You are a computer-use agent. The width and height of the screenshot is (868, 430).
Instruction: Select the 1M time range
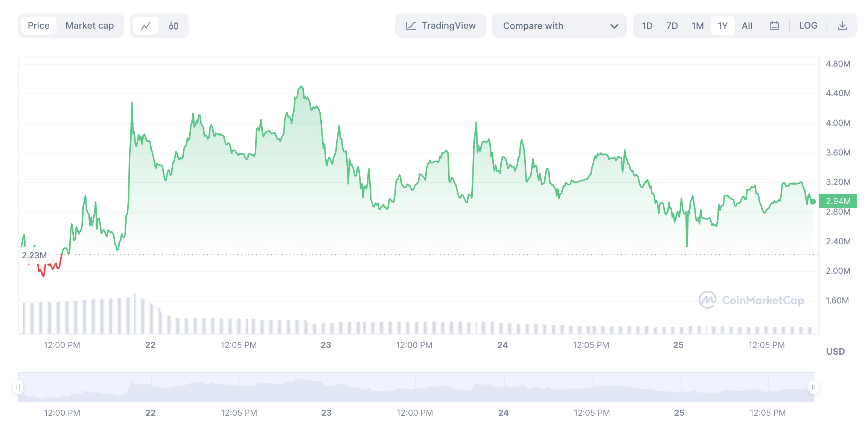pos(697,26)
